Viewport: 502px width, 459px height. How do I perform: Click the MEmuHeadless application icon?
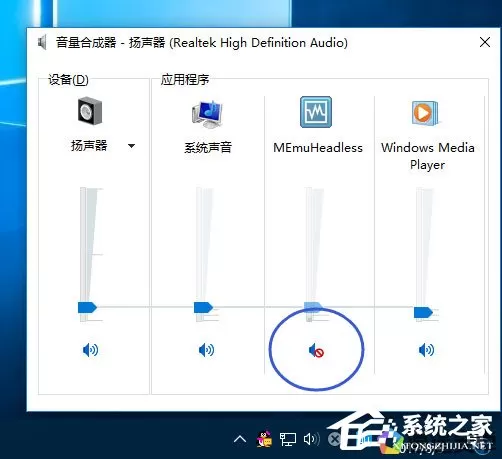(x=316, y=112)
